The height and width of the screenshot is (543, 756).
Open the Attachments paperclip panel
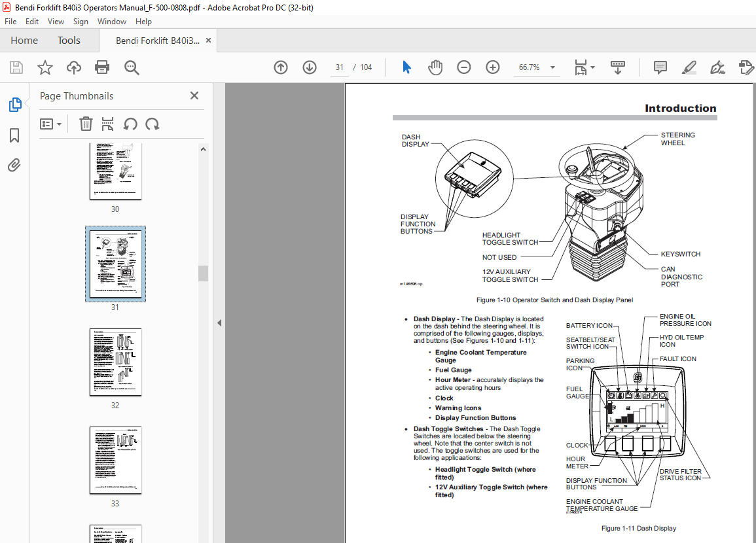pos(14,166)
